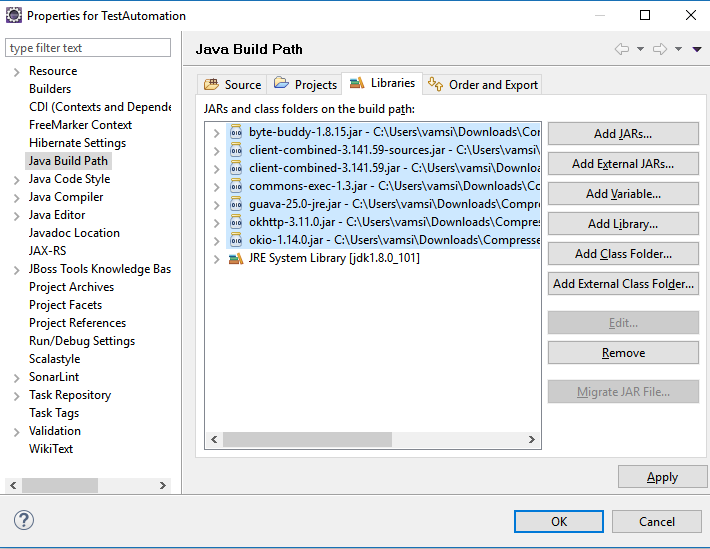710x549 pixels.
Task: Switch to the Projects tab
Action: 304,85
